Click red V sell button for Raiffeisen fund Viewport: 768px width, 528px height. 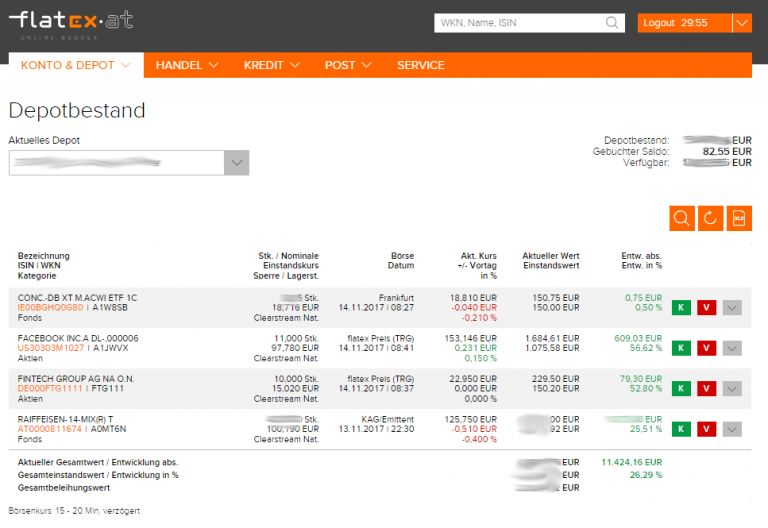(x=706, y=429)
